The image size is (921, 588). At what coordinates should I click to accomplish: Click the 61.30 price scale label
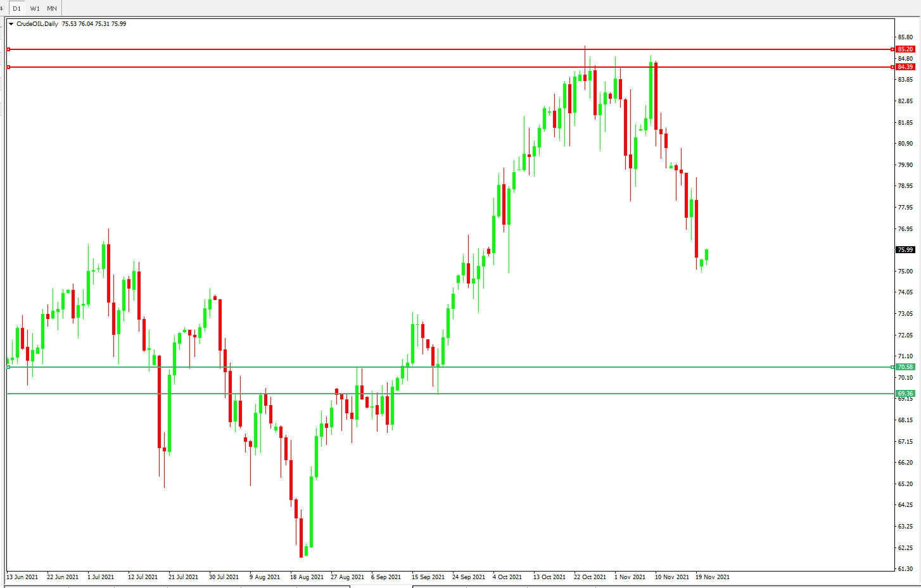click(x=905, y=569)
